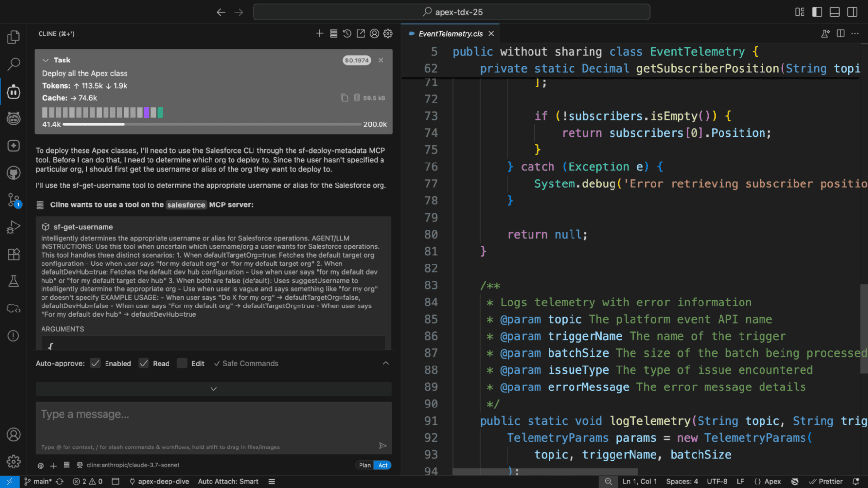Open the GitHub panel from the sidebar
The width and height of the screenshot is (868, 488).
[x=13, y=173]
